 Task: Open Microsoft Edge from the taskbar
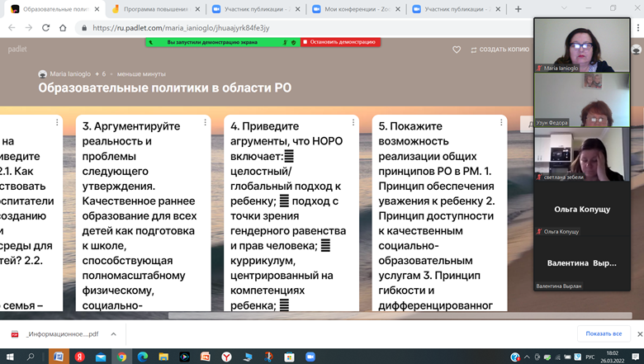(142, 357)
